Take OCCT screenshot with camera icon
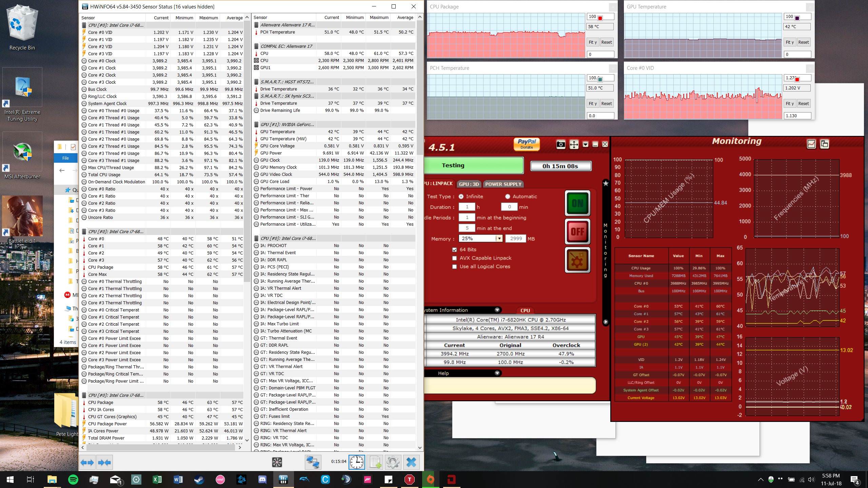868x488 pixels. coord(561,145)
